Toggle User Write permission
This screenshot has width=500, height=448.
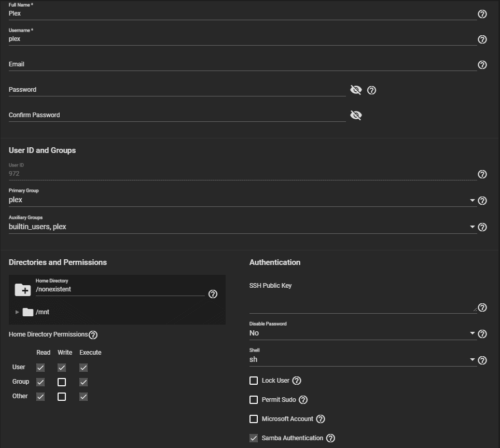62,368
